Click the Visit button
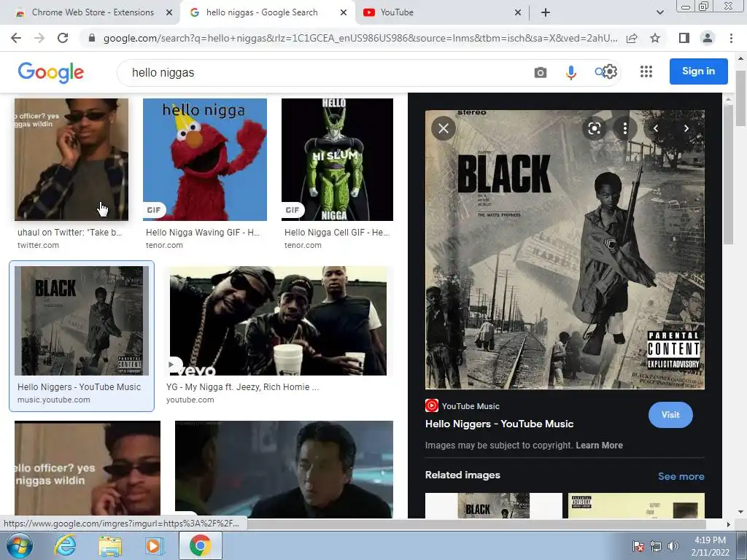747x560 pixels. [x=670, y=415]
